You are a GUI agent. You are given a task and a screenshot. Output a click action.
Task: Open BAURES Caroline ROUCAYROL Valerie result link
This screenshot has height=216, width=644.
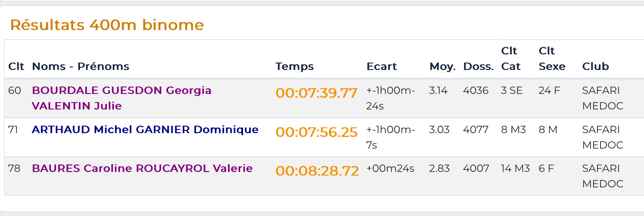(x=142, y=168)
